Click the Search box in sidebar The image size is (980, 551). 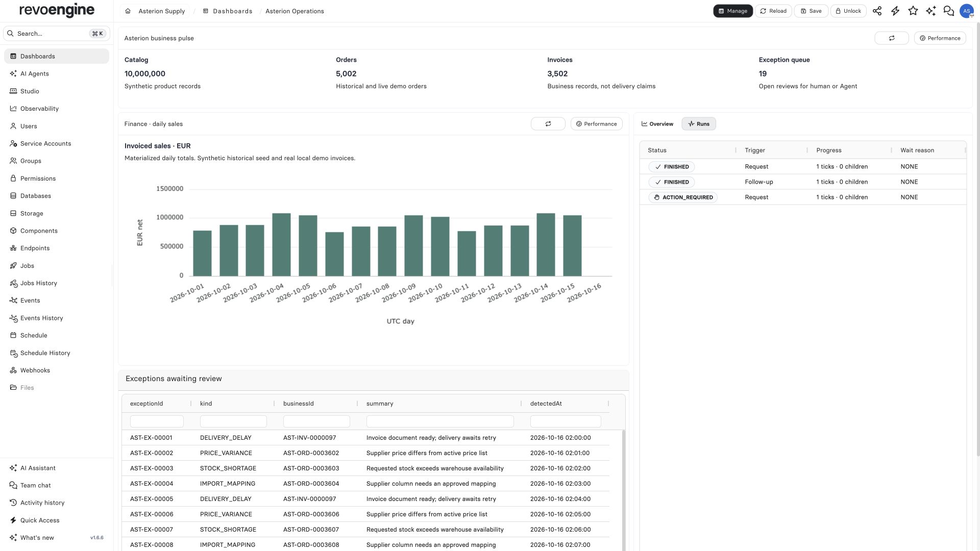pyautogui.click(x=56, y=34)
